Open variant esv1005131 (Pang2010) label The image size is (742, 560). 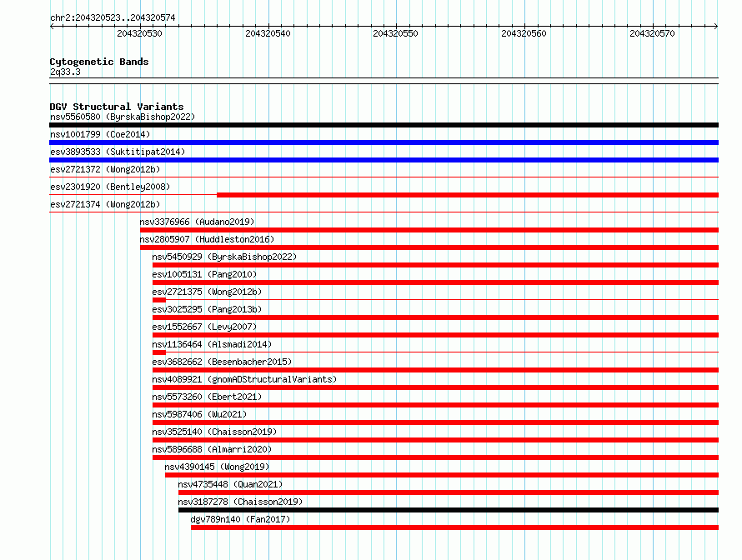(204, 274)
